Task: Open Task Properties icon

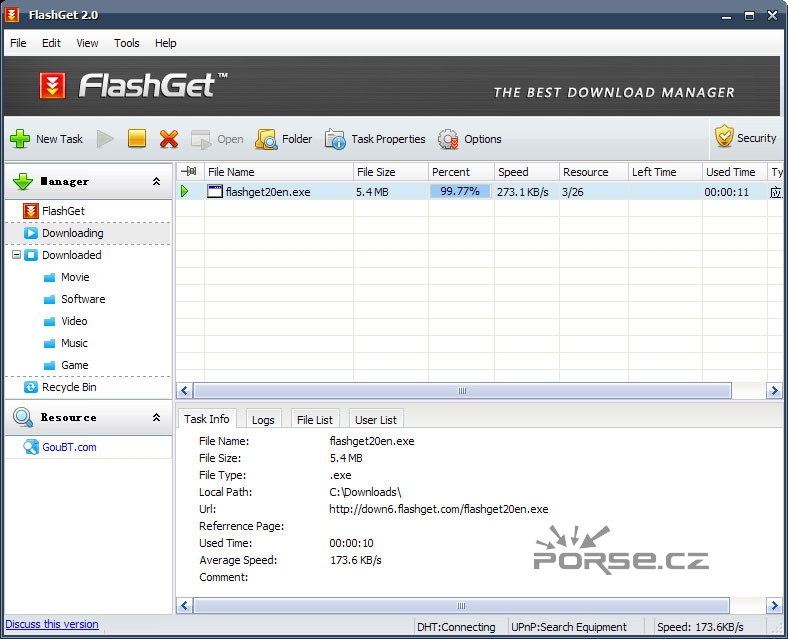Action: pyautogui.click(x=335, y=139)
